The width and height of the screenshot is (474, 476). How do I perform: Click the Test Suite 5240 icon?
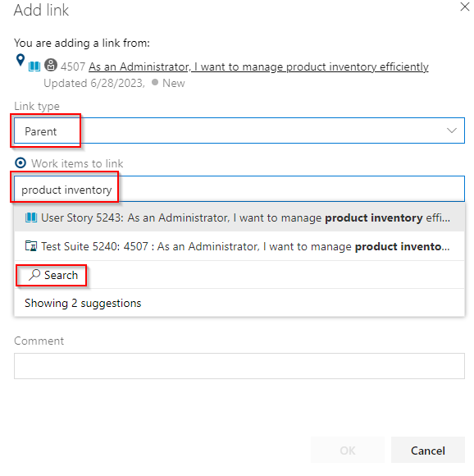31,246
